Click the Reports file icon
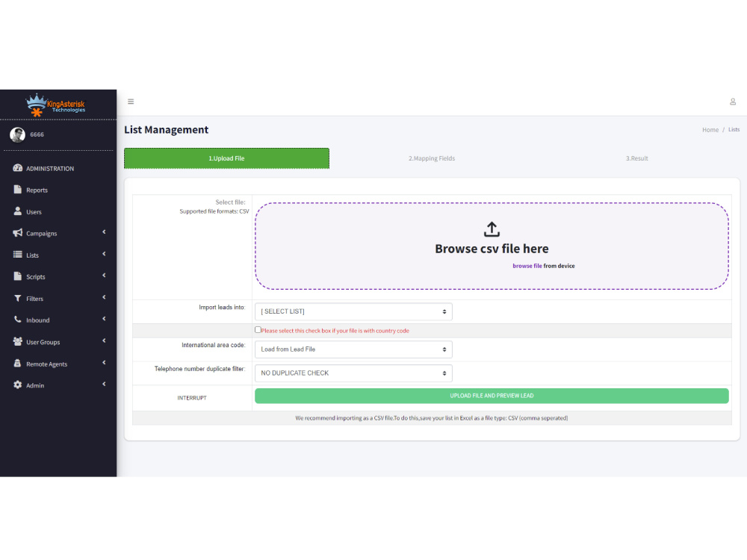 pos(18,190)
